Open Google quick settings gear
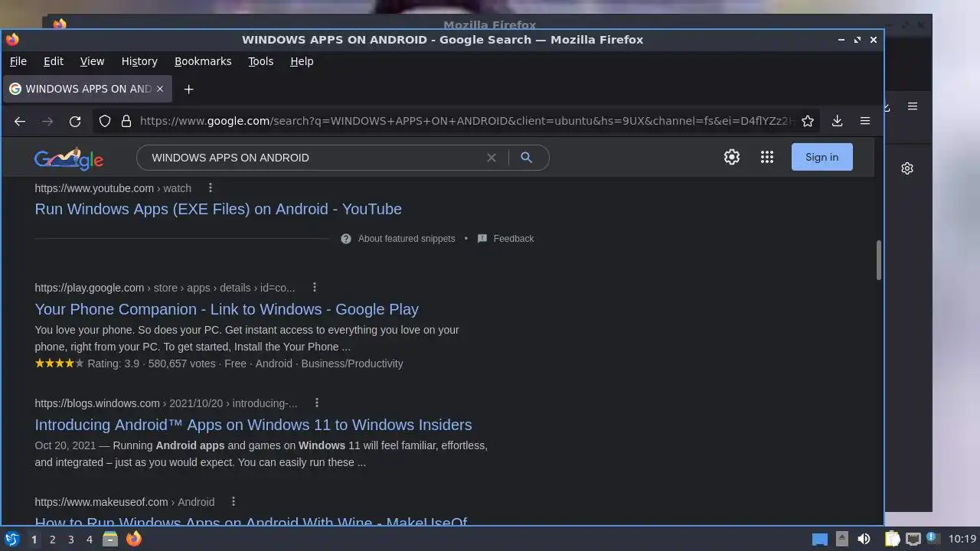The height and width of the screenshot is (551, 980). pos(732,157)
